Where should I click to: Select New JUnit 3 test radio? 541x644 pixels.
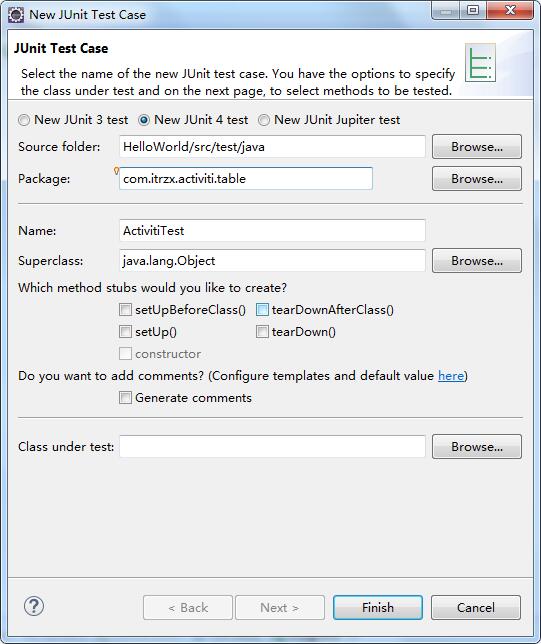click(x=24, y=120)
